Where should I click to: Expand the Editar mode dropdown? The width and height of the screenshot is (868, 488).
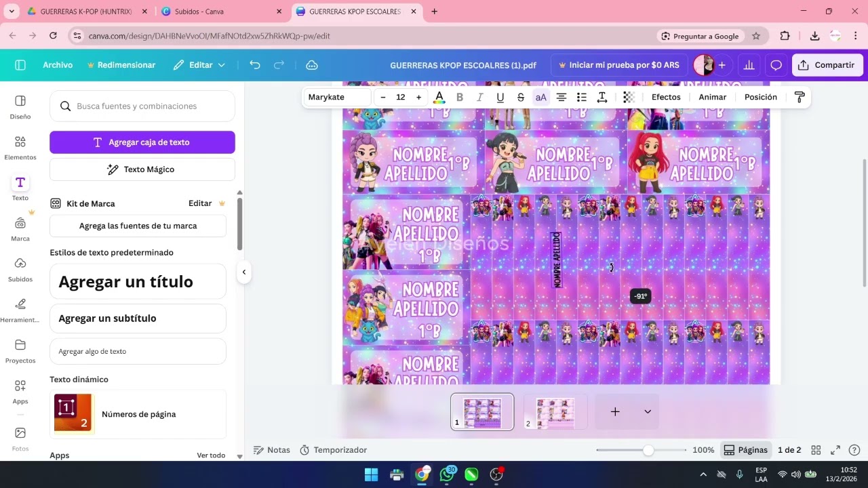199,65
